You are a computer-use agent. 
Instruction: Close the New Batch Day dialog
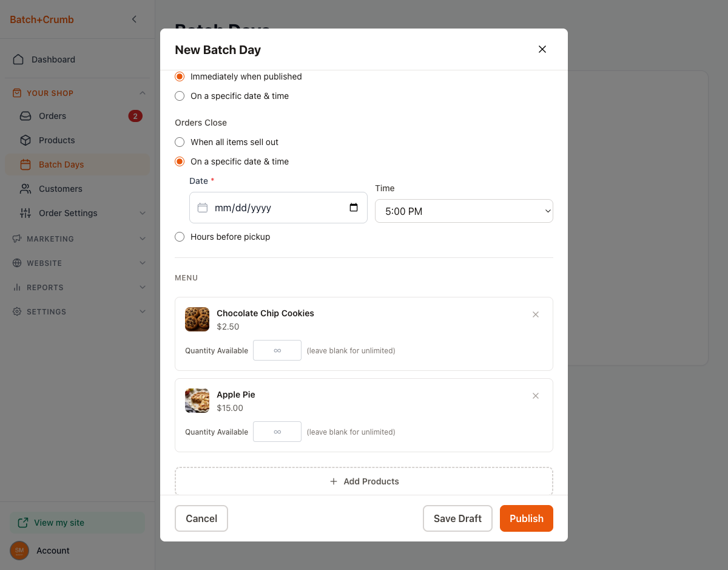pyautogui.click(x=542, y=49)
